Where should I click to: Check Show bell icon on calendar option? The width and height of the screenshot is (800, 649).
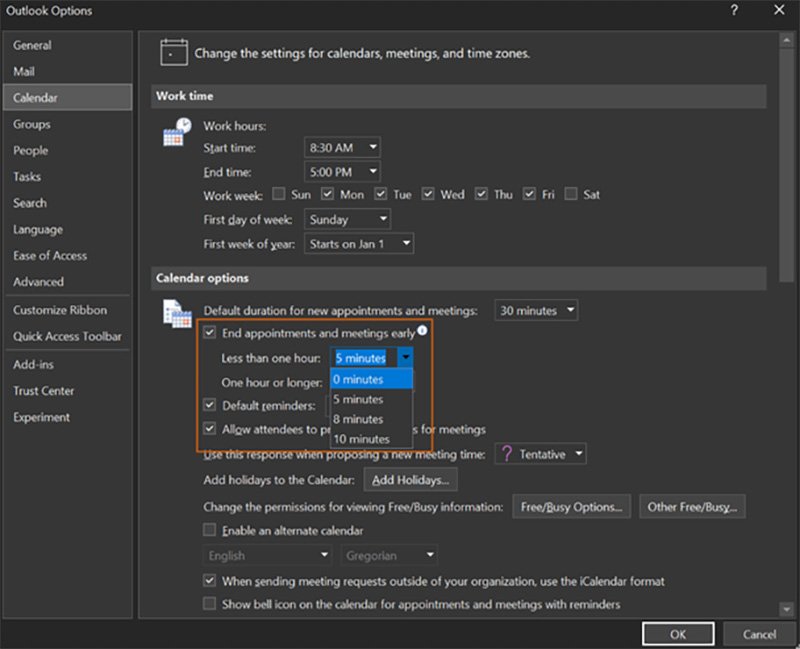tap(210, 604)
